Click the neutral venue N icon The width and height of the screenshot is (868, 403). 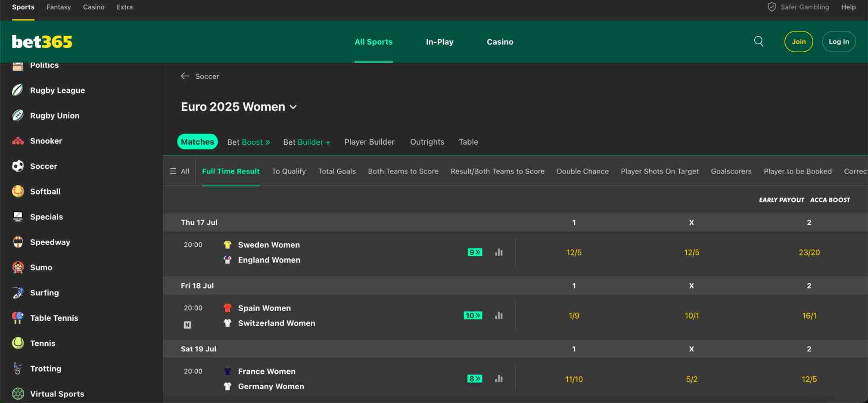click(187, 325)
